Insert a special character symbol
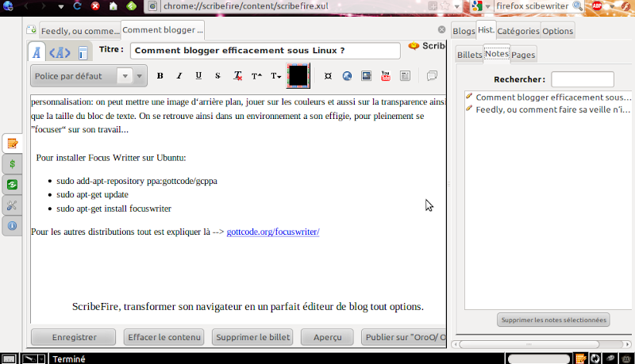This screenshot has height=364, width=635. click(x=328, y=75)
